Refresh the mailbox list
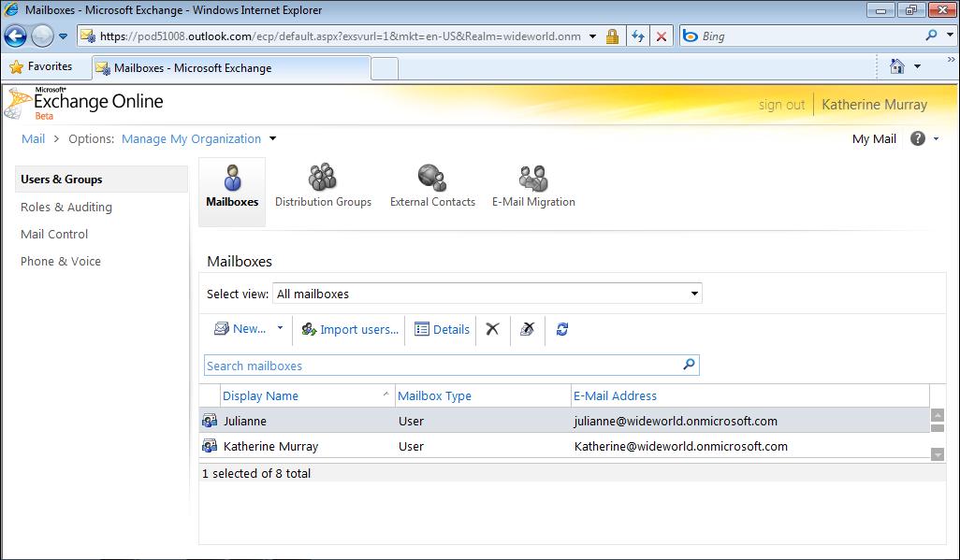This screenshot has width=960, height=560. point(562,329)
